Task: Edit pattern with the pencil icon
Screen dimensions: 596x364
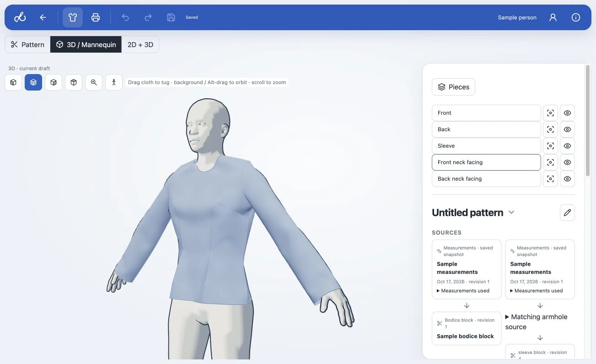Action: click(x=567, y=213)
